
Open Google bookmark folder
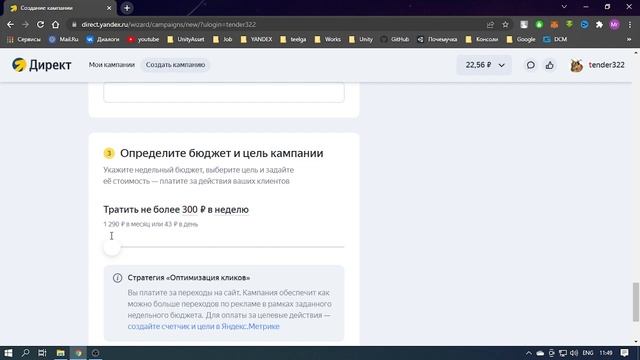point(521,39)
